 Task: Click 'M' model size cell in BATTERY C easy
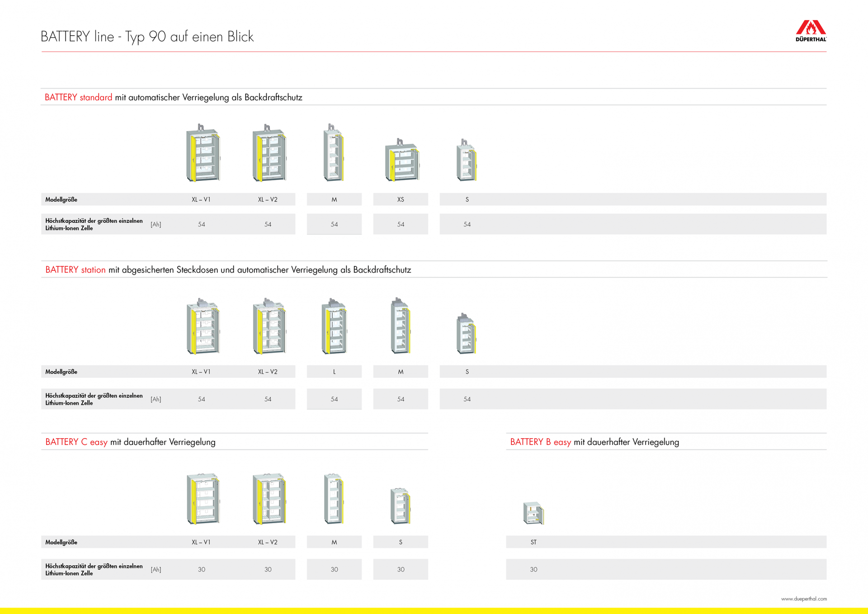click(x=334, y=542)
